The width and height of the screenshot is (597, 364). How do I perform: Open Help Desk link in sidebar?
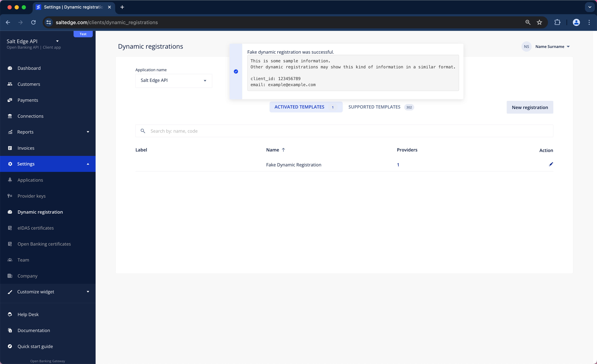tap(28, 314)
